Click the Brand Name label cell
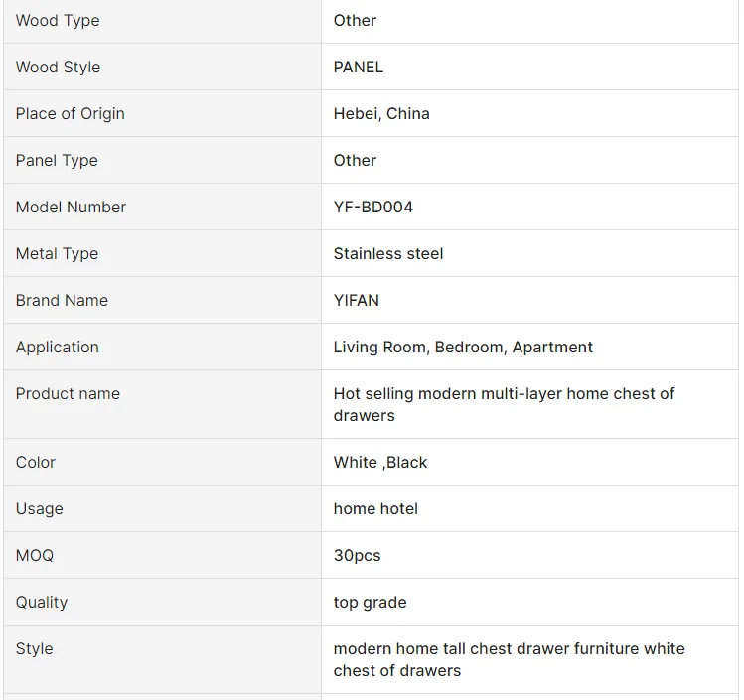This screenshot has width=744, height=700. pyautogui.click(x=62, y=301)
